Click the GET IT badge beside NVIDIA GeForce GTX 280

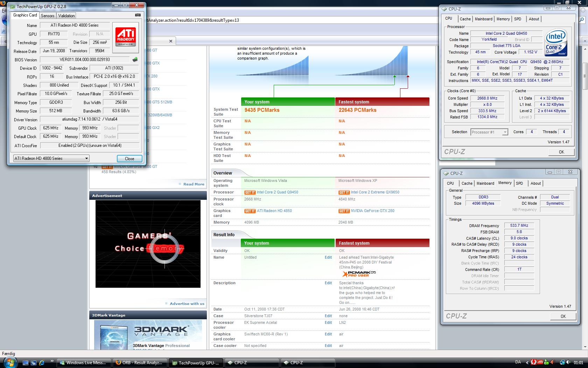pyautogui.click(x=344, y=211)
